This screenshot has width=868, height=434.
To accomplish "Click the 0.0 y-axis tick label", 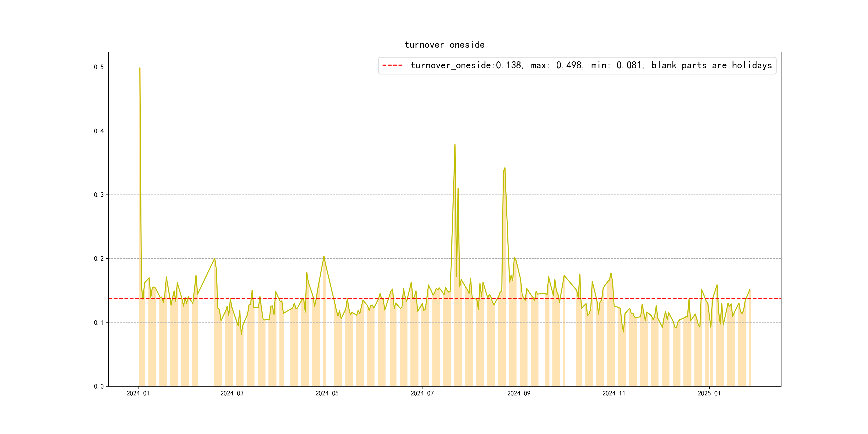I will tap(99, 386).
